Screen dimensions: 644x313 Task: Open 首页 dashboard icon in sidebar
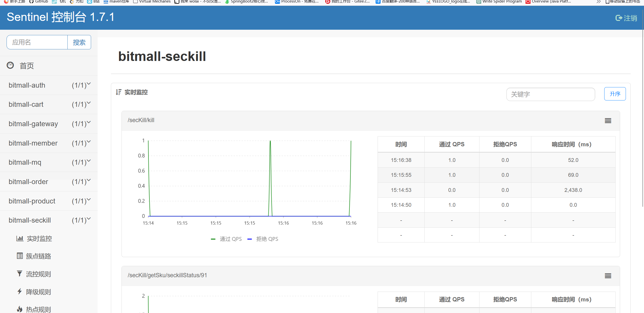pos(10,65)
